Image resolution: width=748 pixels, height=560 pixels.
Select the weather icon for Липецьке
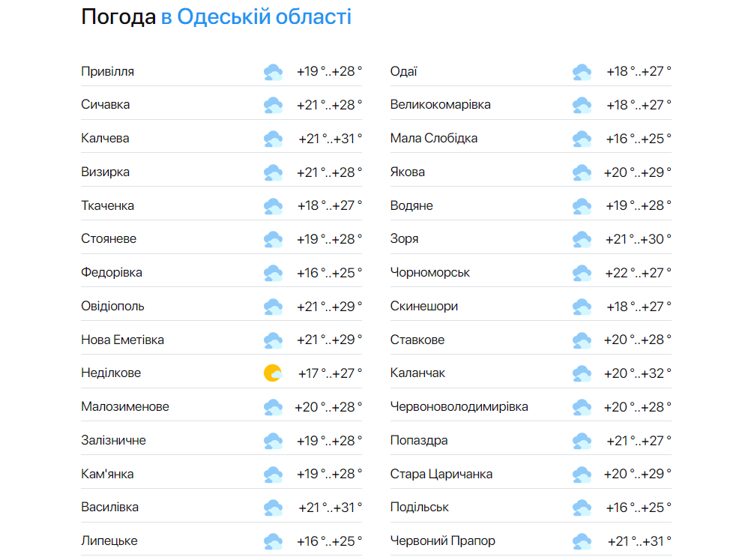(273, 540)
